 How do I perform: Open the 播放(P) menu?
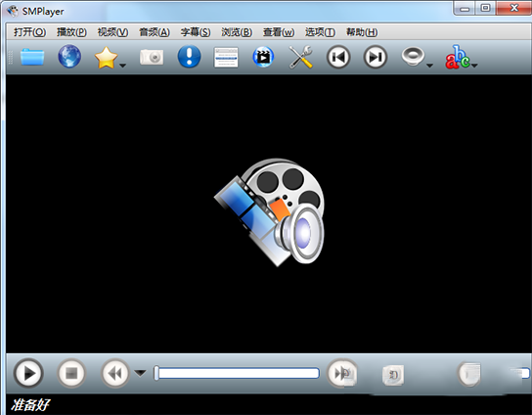71,32
